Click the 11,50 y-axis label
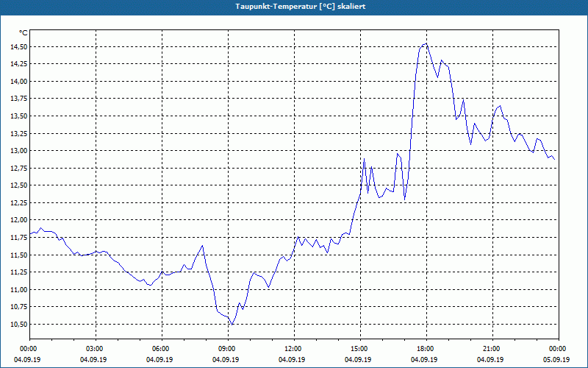 coord(18,255)
